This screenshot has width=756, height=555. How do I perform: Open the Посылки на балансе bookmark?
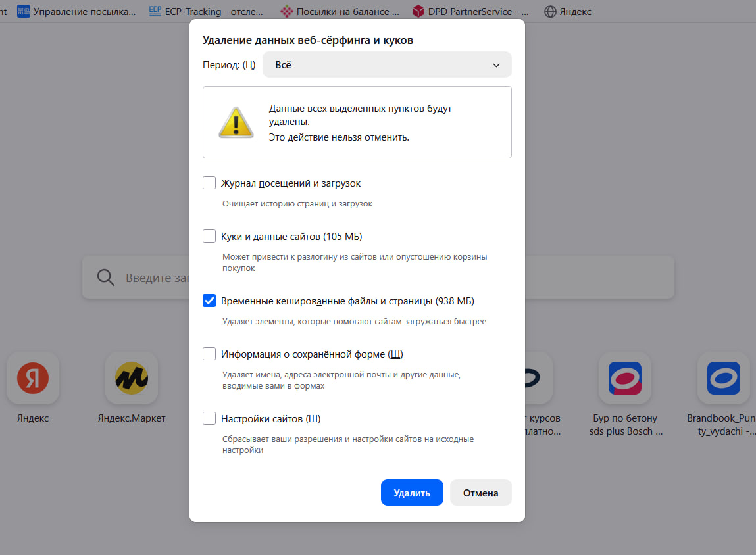click(340, 12)
